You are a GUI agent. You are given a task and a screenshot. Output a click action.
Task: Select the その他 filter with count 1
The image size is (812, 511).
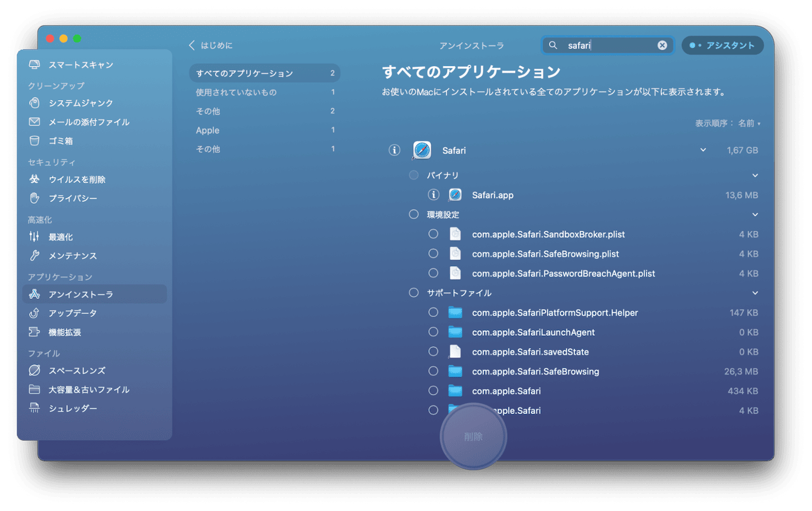click(265, 149)
